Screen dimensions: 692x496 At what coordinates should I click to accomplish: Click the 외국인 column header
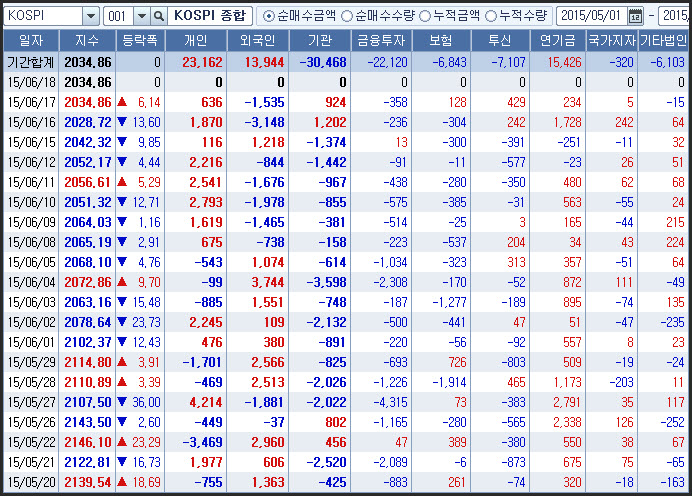point(258,41)
